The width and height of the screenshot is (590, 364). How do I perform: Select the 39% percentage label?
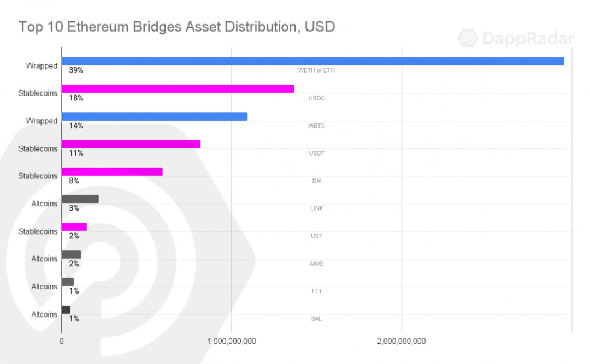(76, 70)
